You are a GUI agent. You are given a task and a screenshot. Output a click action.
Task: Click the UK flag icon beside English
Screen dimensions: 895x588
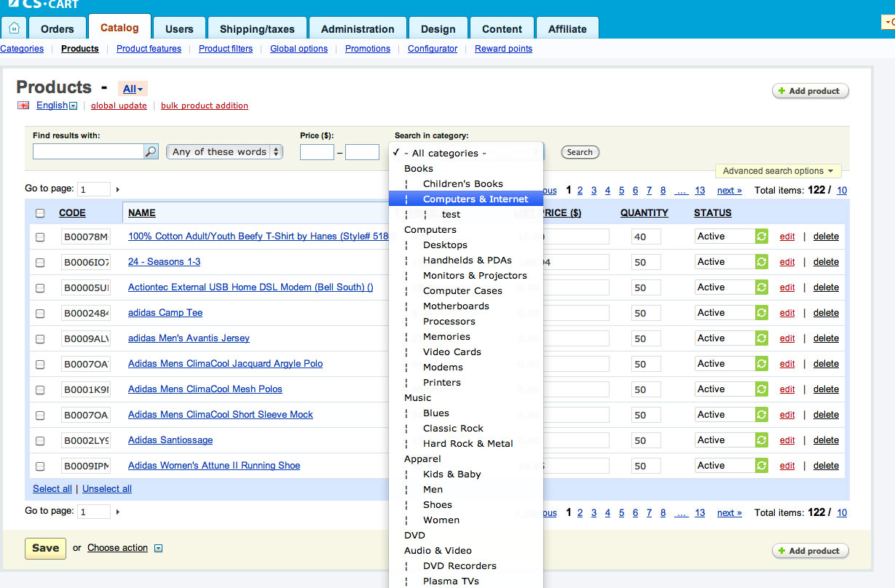(23, 106)
